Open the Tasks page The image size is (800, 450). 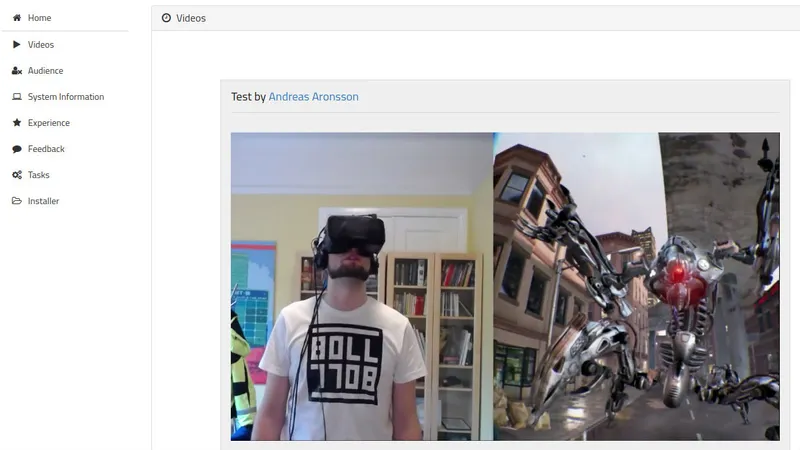pos(38,175)
